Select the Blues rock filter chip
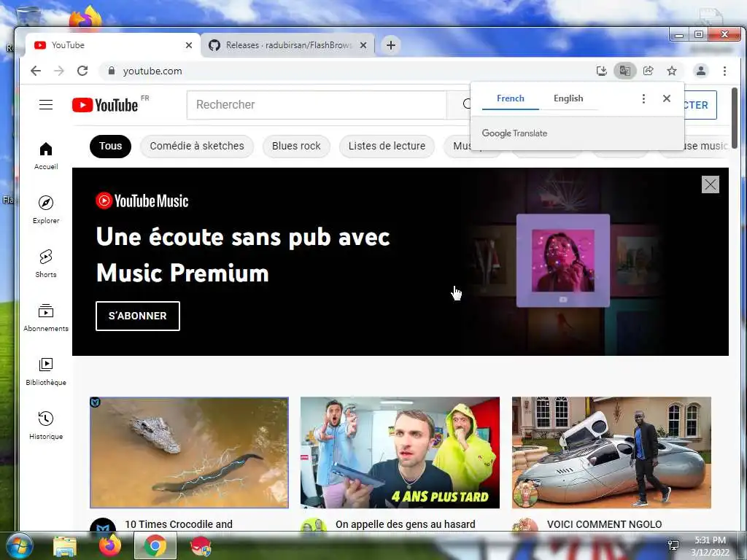 [x=296, y=146]
